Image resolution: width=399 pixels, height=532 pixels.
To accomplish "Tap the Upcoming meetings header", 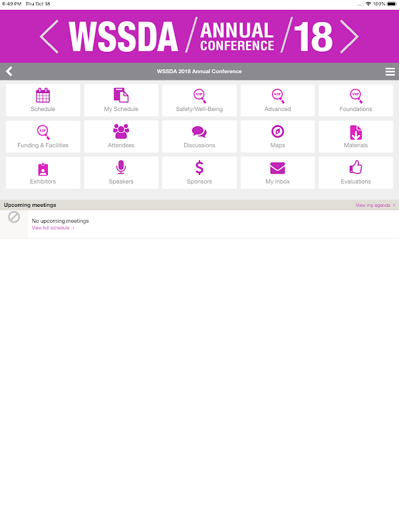I will [30, 205].
